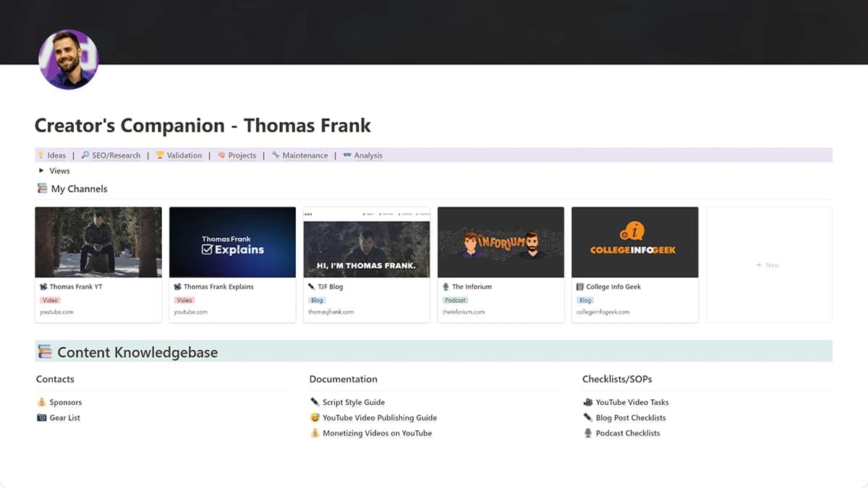The height and width of the screenshot is (488, 868).
Task: Click the glasses icon beside Analysis
Action: coord(346,155)
